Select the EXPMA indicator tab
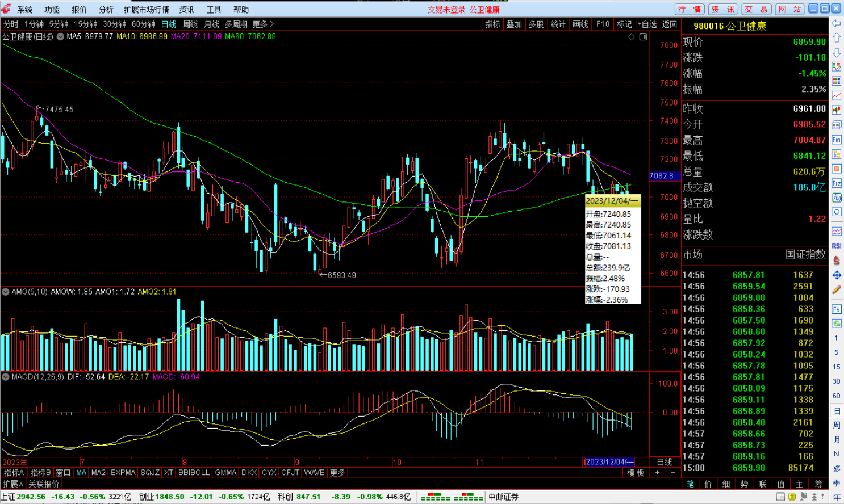The height and width of the screenshot is (504, 844). (x=123, y=473)
